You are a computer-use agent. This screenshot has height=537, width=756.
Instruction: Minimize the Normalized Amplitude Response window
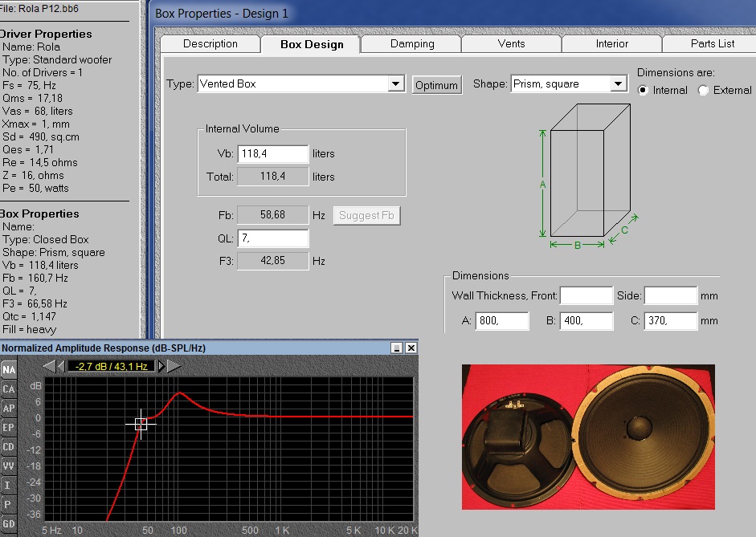[x=396, y=348]
